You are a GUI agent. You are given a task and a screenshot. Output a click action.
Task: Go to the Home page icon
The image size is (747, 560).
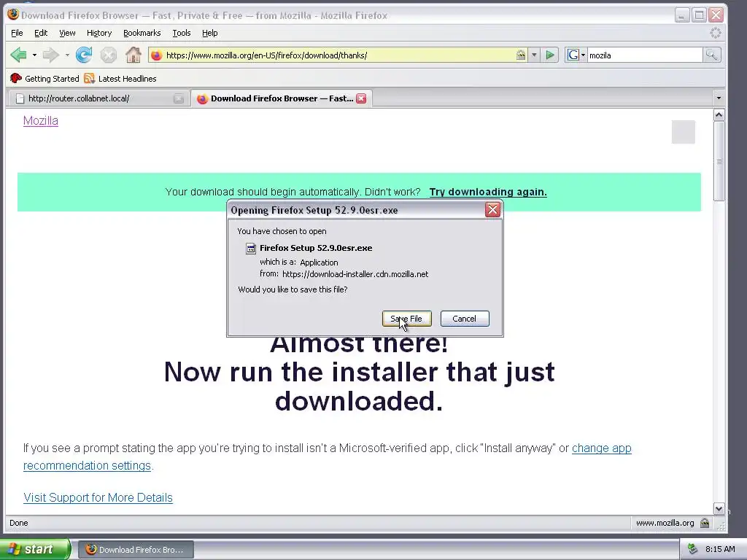click(x=133, y=55)
